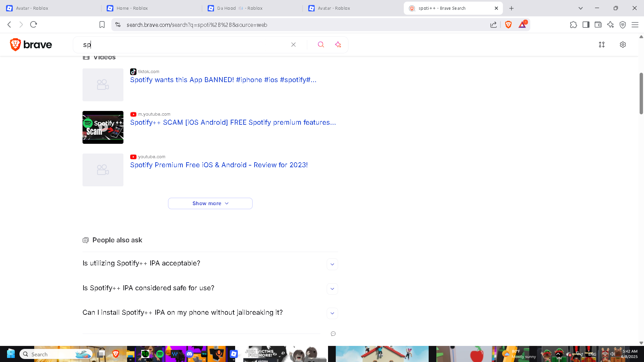This screenshot has height=362, width=644.
Task: Open the Brave Wallet icon
Action: pyautogui.click(x=598, y=24)
